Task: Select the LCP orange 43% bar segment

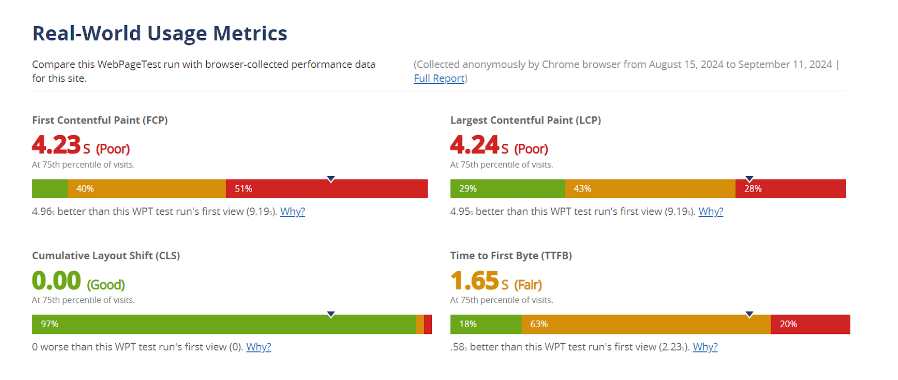Action: 650,188
